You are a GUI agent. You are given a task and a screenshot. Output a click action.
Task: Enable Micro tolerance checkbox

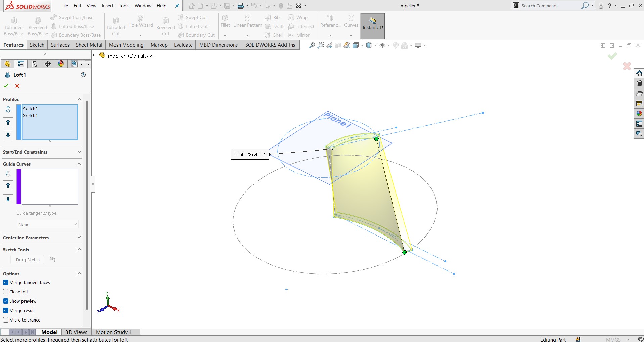click(x=6, y=320)
